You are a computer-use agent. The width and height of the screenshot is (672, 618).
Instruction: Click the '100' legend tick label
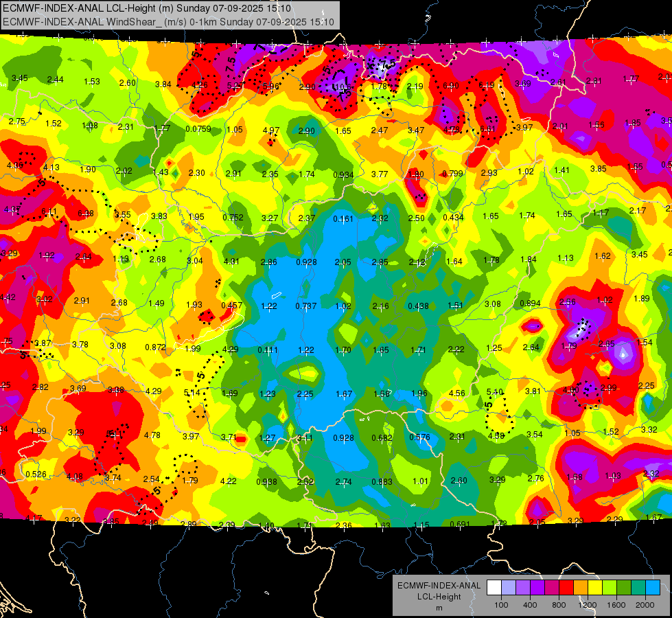(x=502, y=605)
